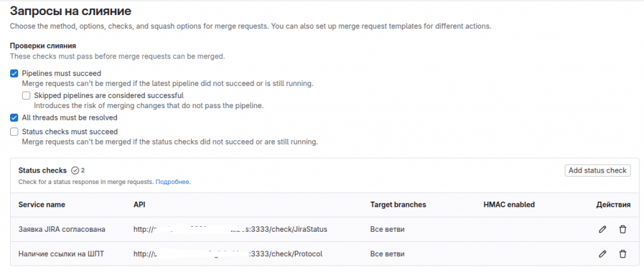This screenshot has width=644, height=272.
Task: Disable Pipelines must succeed checkbox
Action: click(x=14, y=73)
